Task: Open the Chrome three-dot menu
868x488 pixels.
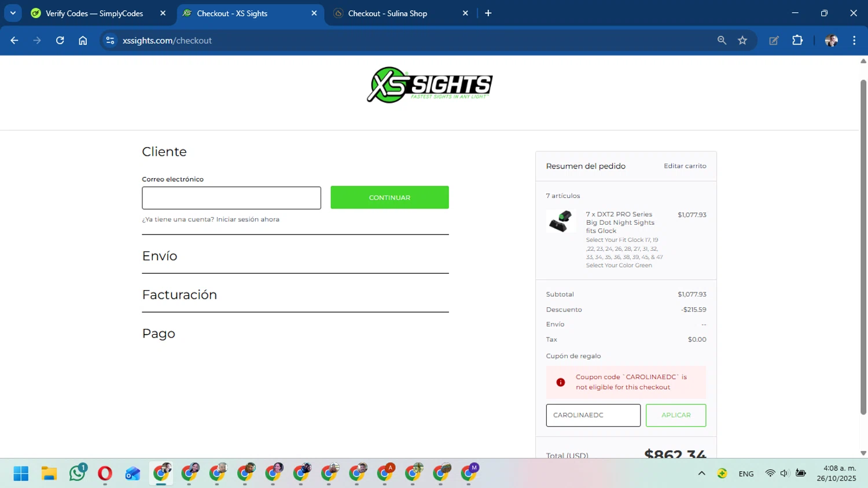Action: coord(854,41)
